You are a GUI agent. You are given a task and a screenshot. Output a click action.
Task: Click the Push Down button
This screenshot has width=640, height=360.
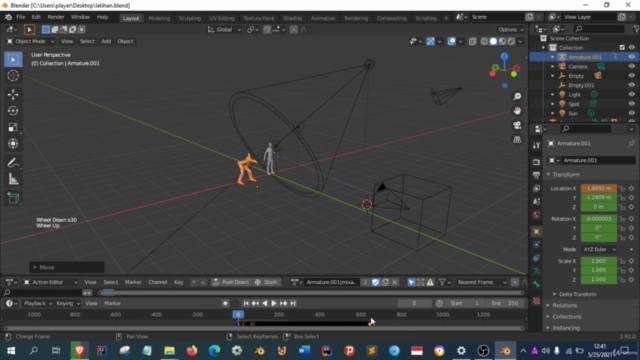click(x=231, y=282)
